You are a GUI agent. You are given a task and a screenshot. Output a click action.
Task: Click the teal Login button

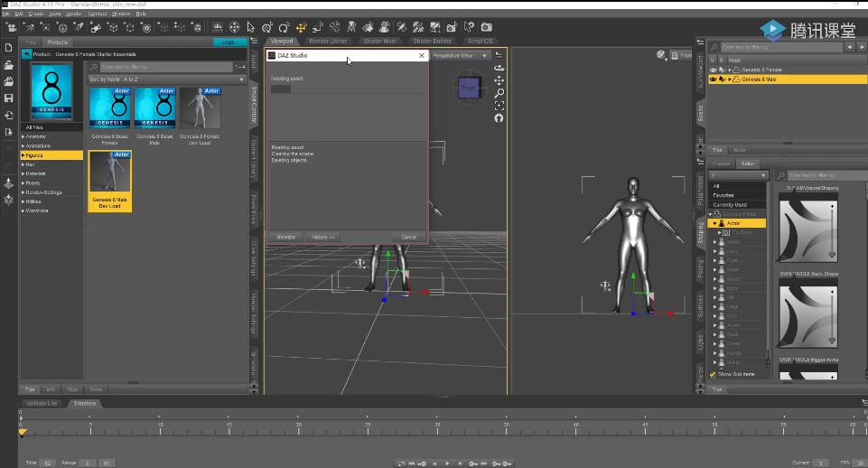click(x=229, y=42)
